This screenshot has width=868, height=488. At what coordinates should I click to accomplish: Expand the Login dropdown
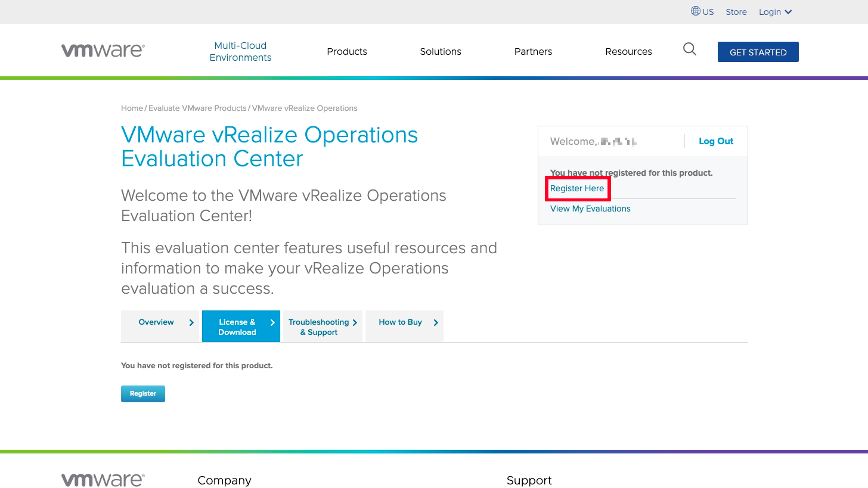tap(775, 12)
